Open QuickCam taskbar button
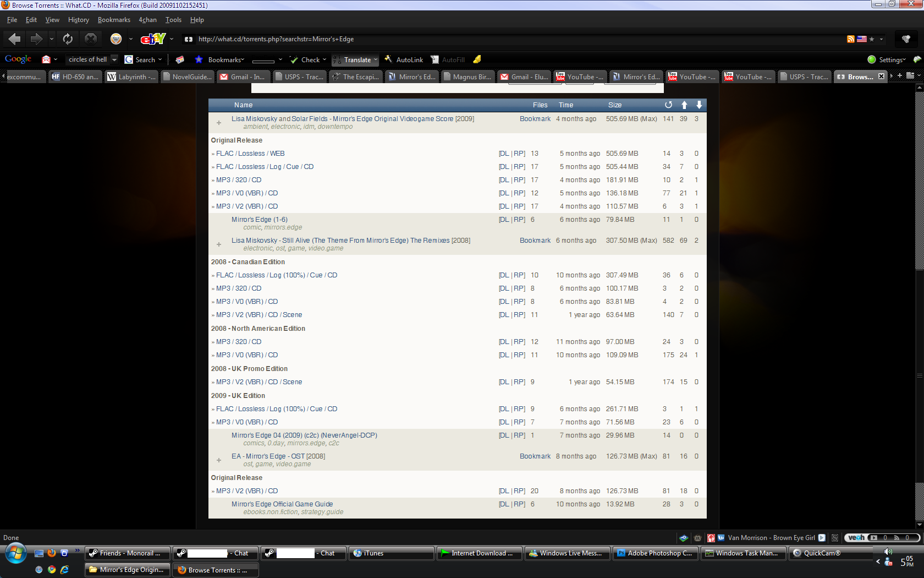The width and height of the screenshot is (924, 578). coord(831,553)
